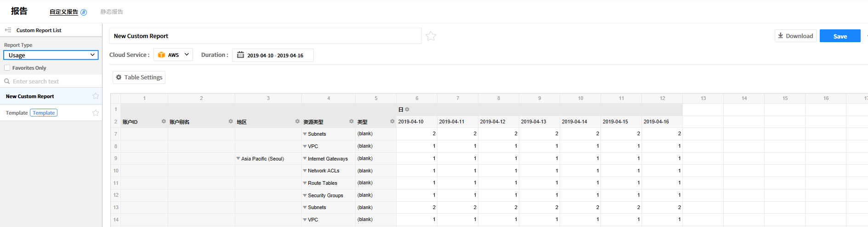The image size is (868, 227).
Task: Click the favorite star next to report title
Action: coord(431,36)
